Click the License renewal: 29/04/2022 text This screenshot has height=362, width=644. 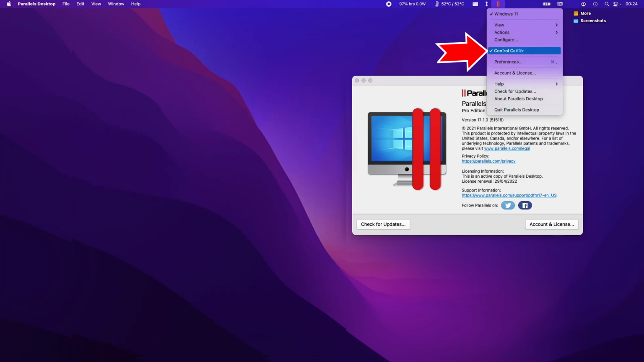489,181
